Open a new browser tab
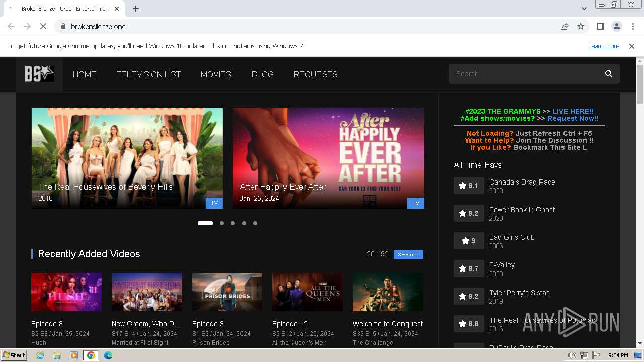Image resolution: width=644 pixels, height=362 pixels. click(x=136, y=9)
